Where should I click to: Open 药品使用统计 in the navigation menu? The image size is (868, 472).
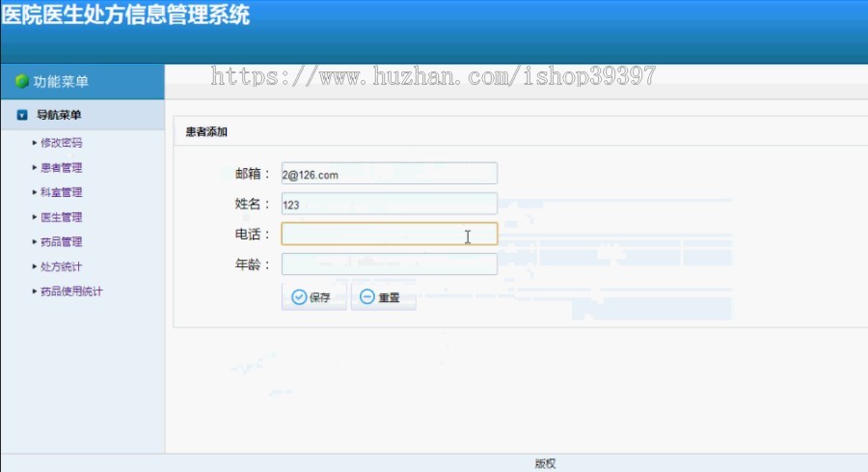coord(71,292)
